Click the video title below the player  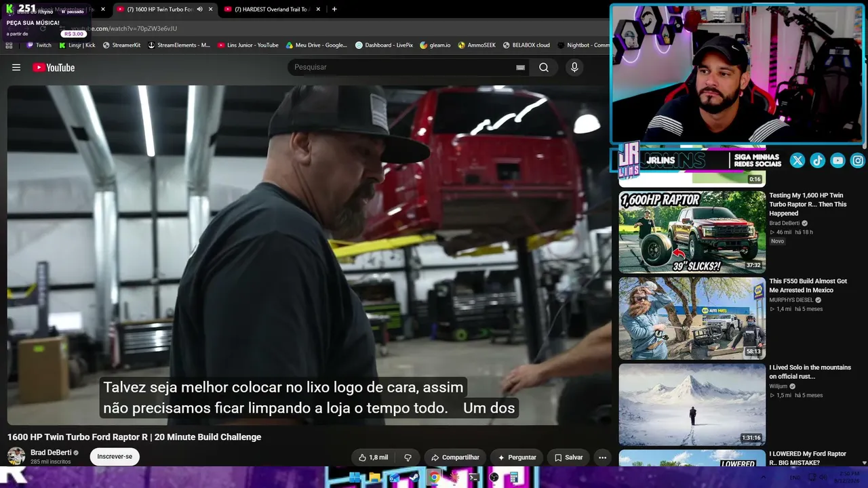coord(134,437)
